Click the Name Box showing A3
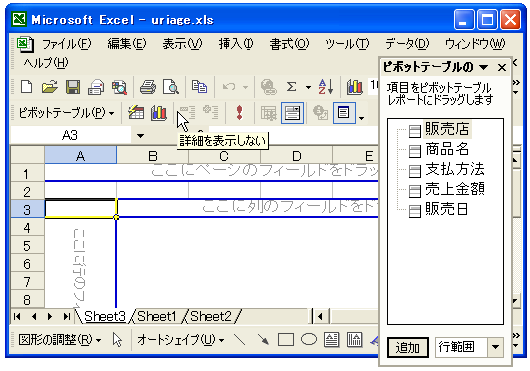Screen dimensions: 530x371 [x=70, y=135]
